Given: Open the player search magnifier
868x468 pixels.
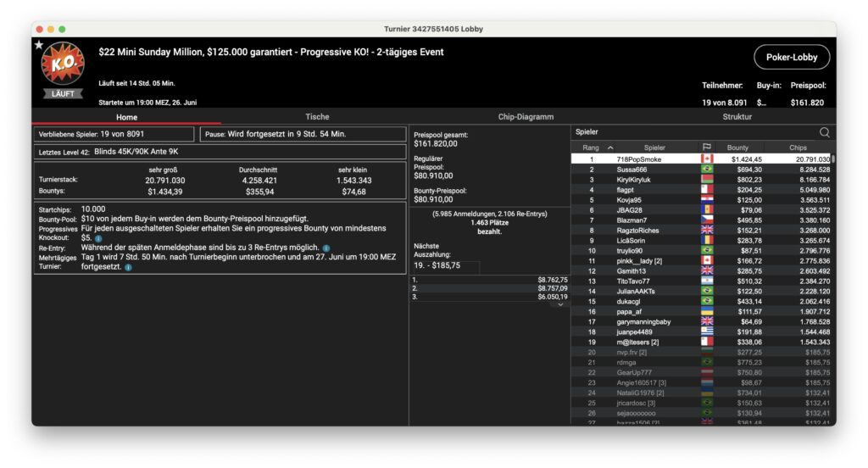Looking at the screenshot, I should pyautogui.click(x=824, y=132).
